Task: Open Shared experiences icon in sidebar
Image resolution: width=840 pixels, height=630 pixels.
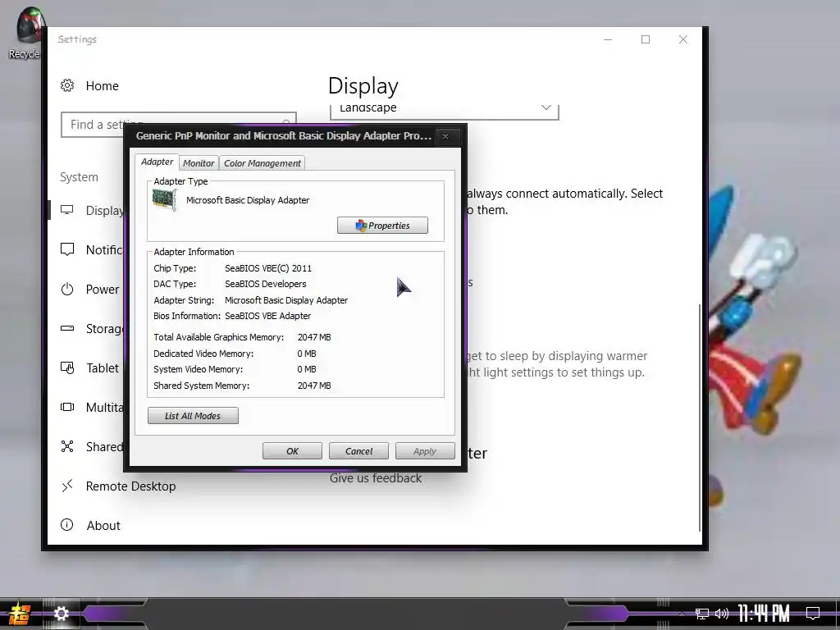Action: click(x=67, y=446)
